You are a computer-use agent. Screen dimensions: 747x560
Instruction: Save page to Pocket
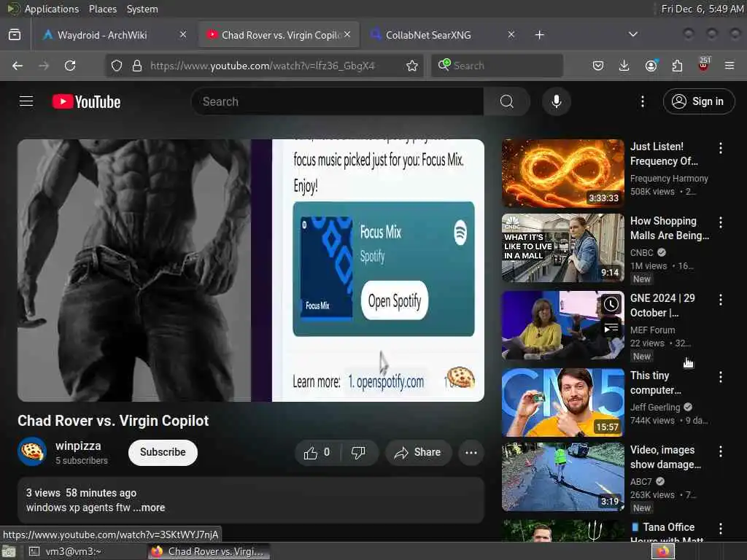(598, 66)
